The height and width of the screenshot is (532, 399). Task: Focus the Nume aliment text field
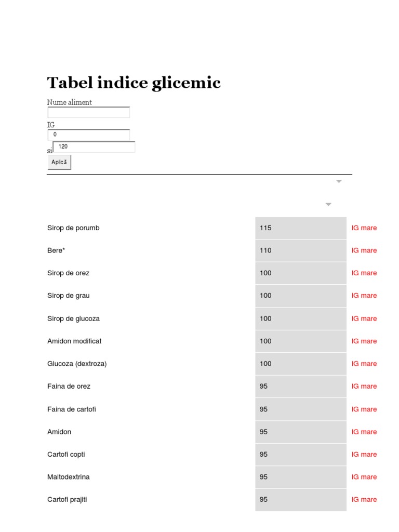[88, 112]
